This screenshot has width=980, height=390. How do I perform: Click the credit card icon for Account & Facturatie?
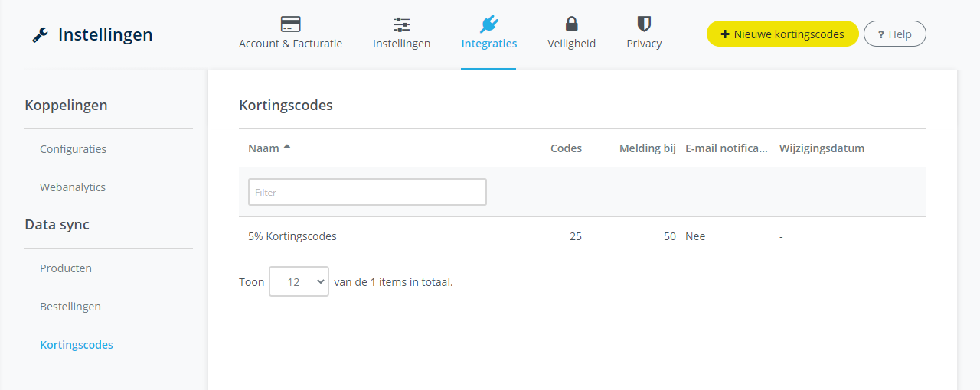(x=290, y=24)
